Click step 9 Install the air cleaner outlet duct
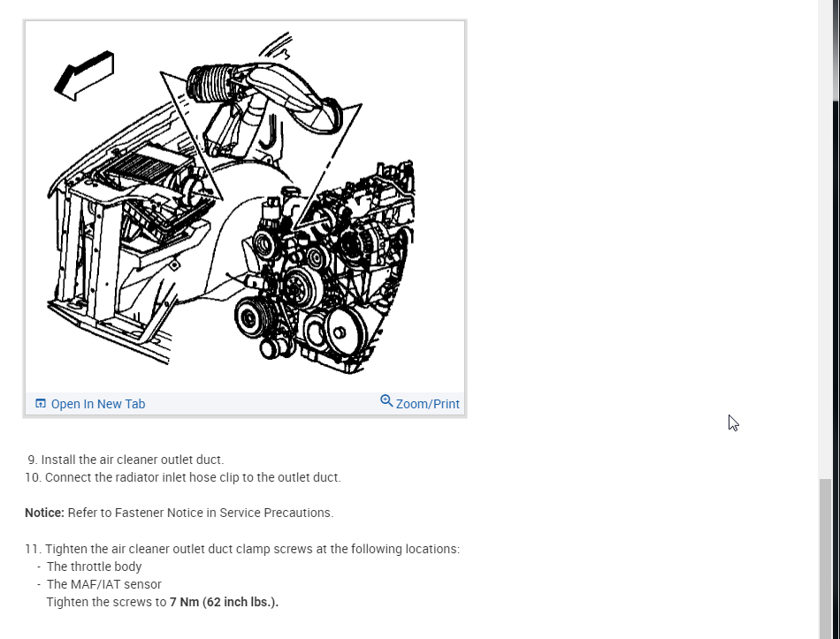840x639 pixels. tap(126, 460)
